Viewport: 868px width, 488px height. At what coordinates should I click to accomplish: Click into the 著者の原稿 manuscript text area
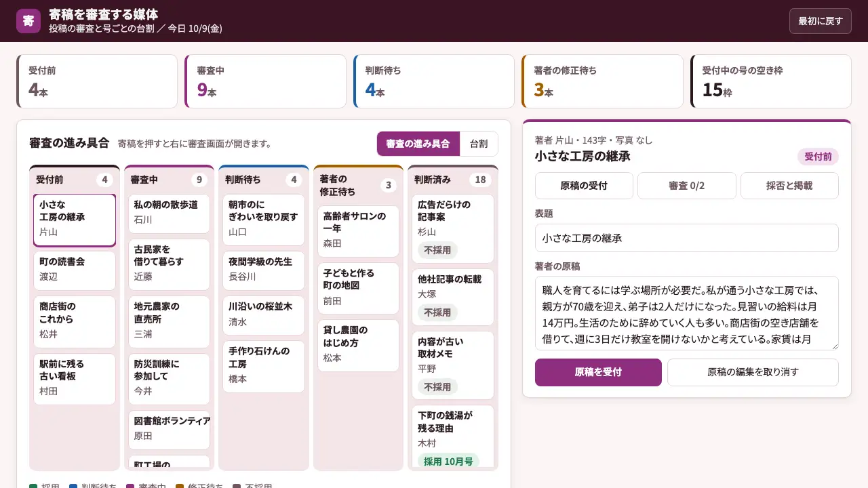coord(687,313)
